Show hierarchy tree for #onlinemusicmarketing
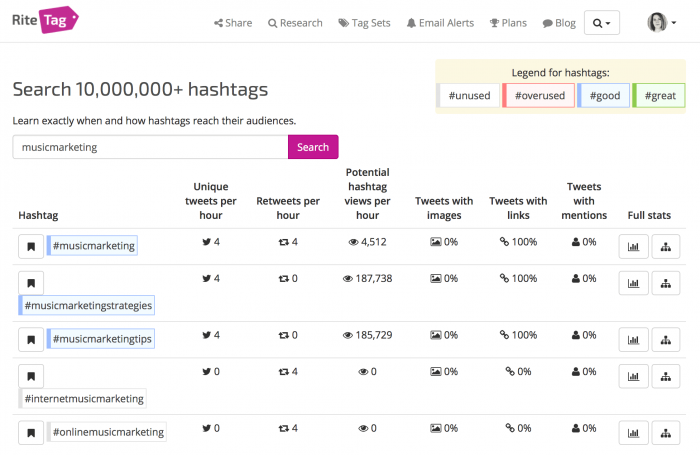 666,432
